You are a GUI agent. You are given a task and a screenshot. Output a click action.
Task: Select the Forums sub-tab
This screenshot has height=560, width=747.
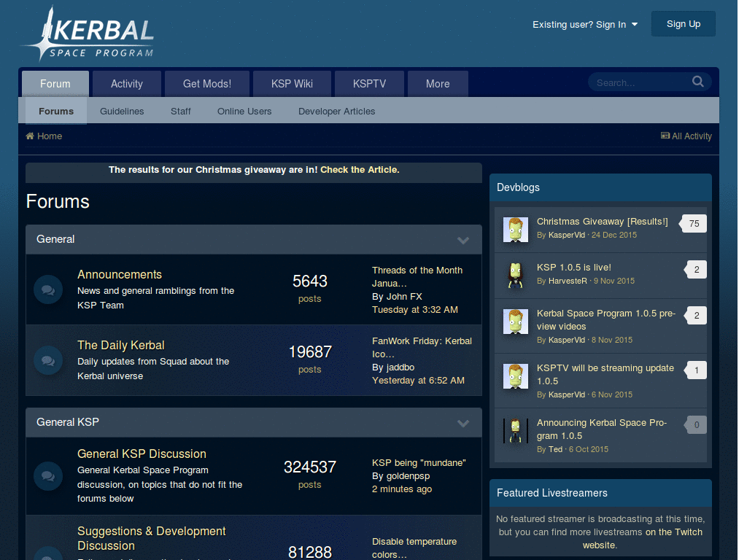56,111
